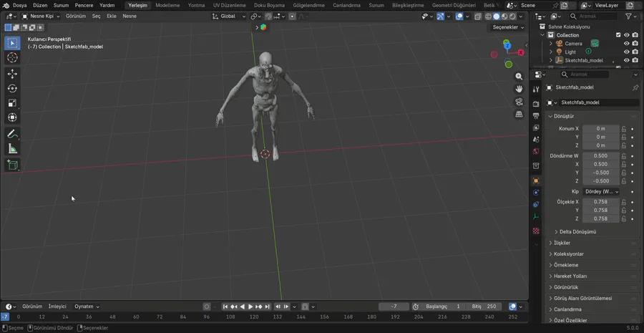Select the Measure tool
644x333 pixels.
[x=12, y=149]
